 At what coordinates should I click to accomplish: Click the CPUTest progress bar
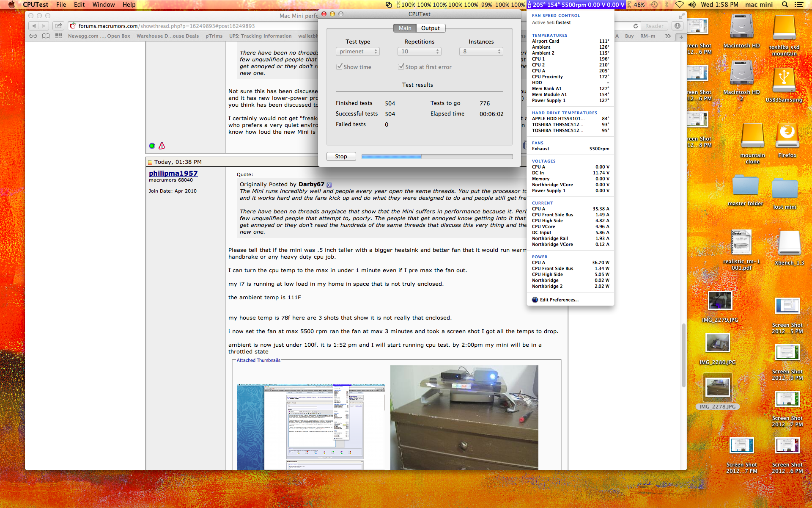(x=437, y=157)
